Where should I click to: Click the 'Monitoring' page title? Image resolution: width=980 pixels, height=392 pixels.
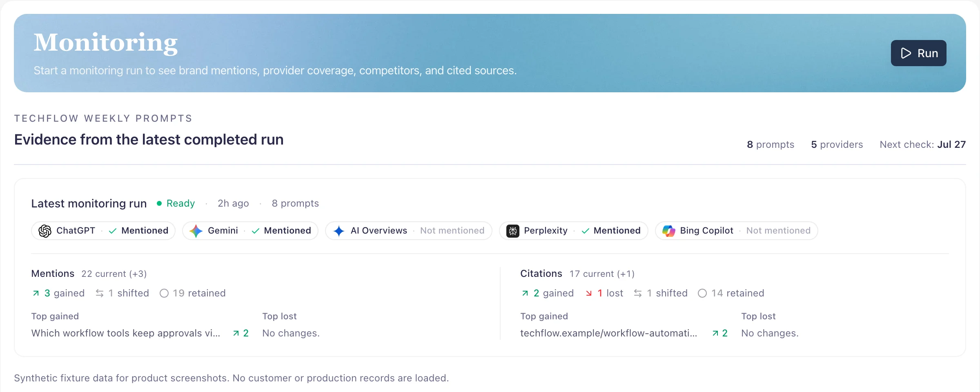click(x=105, y=43)
